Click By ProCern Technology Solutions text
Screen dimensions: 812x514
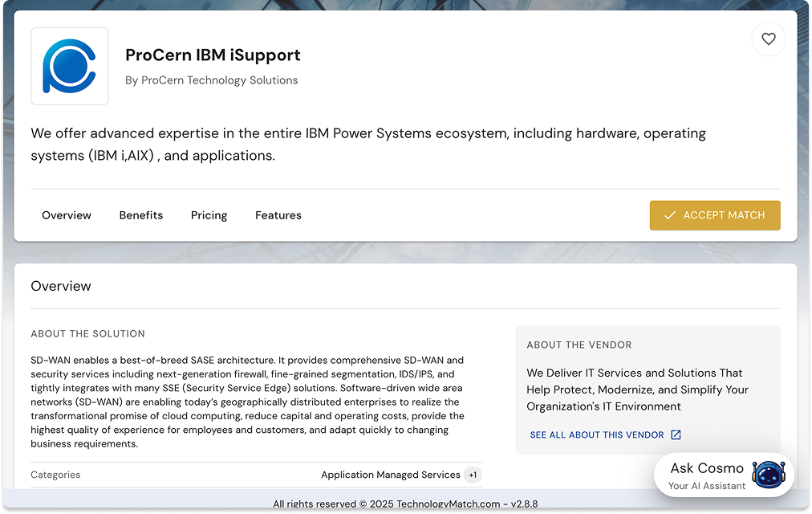(211, 80)
